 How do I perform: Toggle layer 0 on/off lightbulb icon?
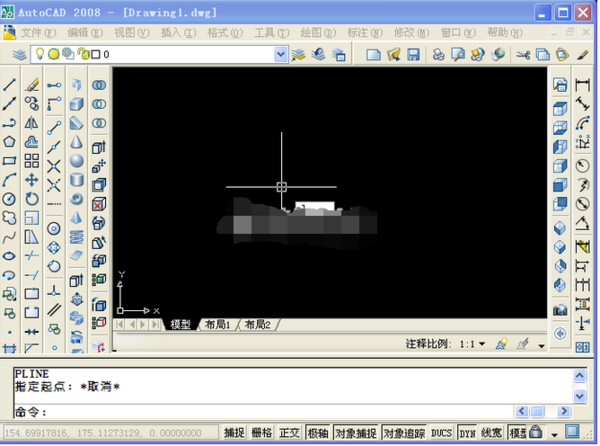(x=40, y=54)
